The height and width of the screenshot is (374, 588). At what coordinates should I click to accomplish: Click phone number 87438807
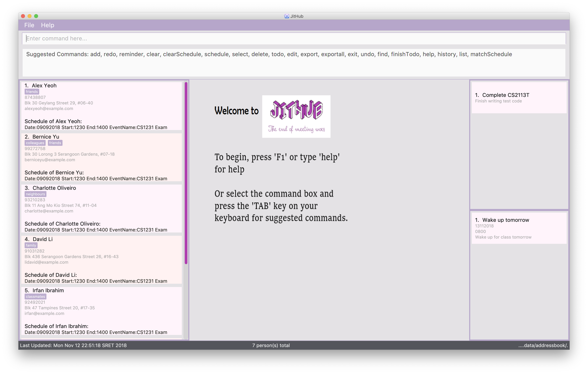pos(35,97)
